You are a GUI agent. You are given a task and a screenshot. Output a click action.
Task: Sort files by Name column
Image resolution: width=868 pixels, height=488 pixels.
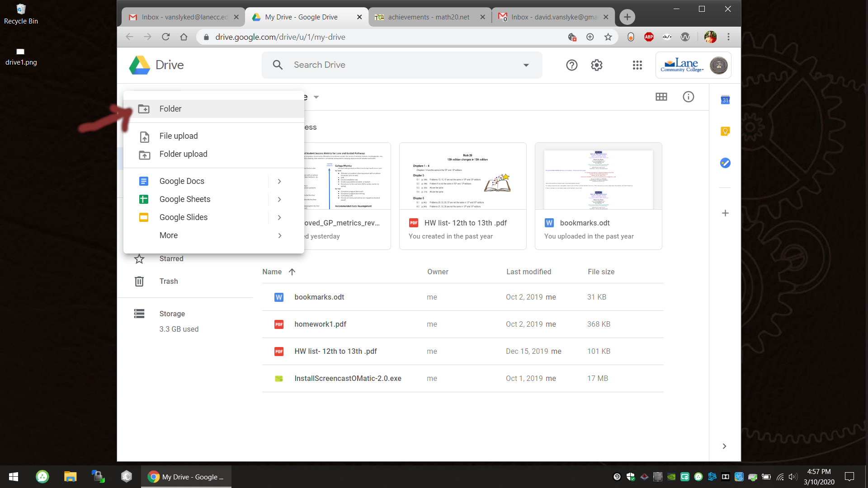(272, 272)
